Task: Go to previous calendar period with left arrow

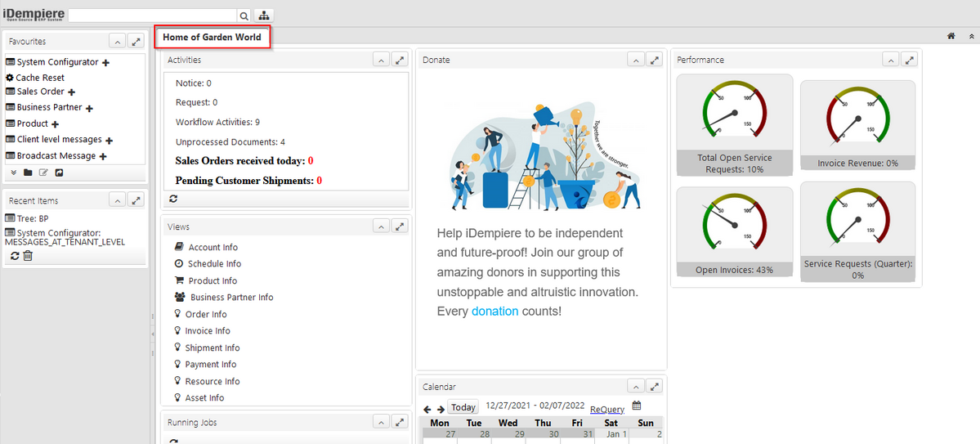Action: coord(427,408)
